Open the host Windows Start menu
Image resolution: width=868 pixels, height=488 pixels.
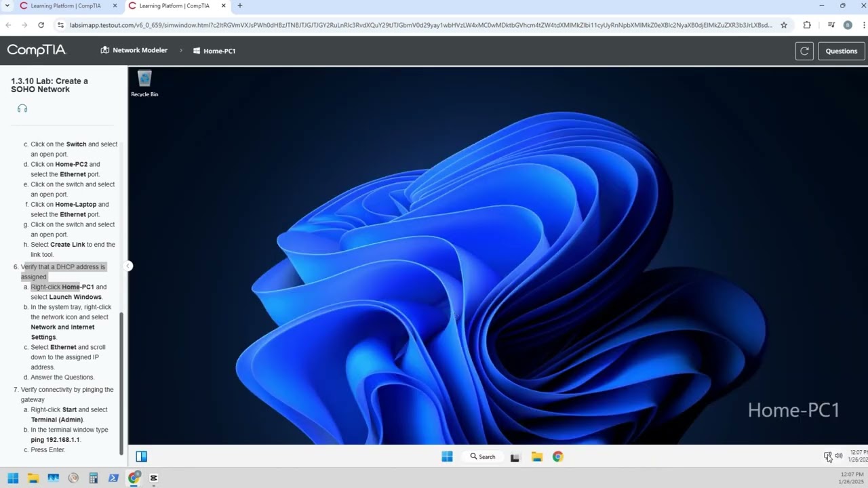[x=13, y=478]
